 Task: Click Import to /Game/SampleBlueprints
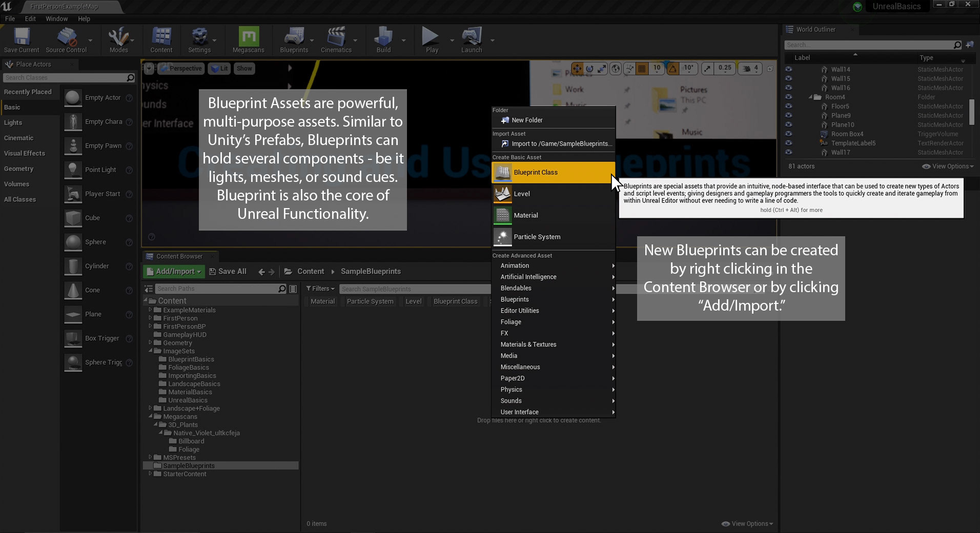(554, 143)
